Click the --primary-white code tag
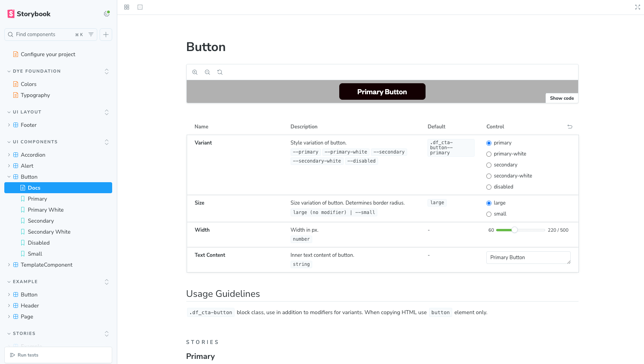Viewport: 644px width, 364px height. (x=346, y=152)
